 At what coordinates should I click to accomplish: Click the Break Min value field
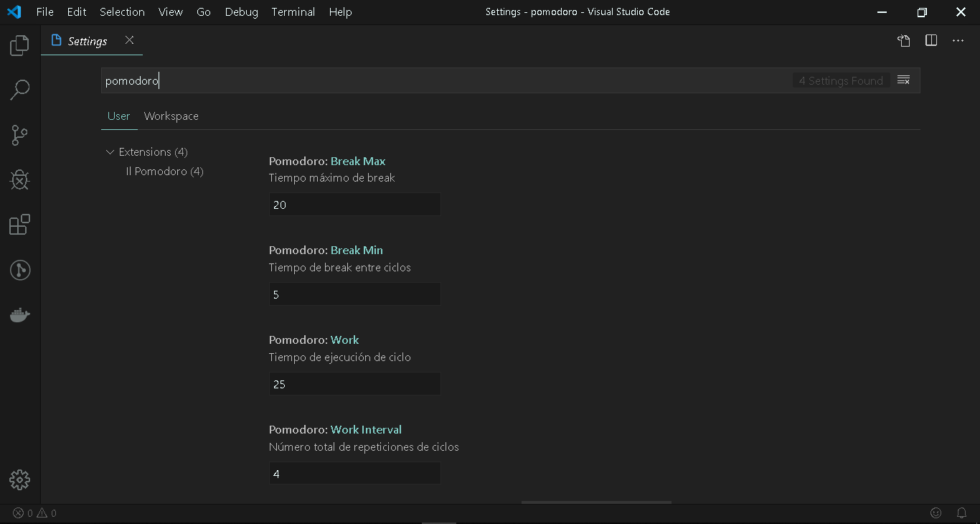coord(354,294)
